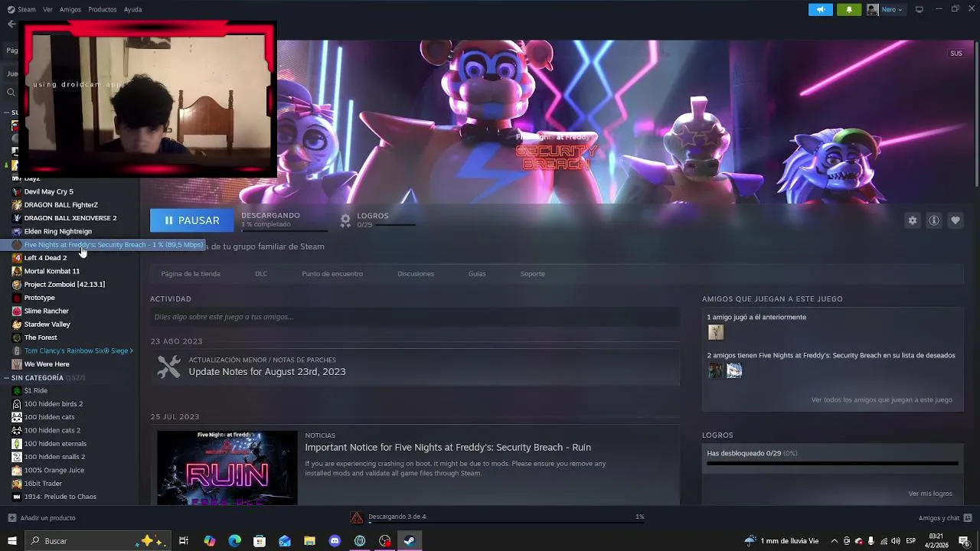Open the Amigos menu
980x551 pixels.
pyautogui.click(x=70, y=9)
